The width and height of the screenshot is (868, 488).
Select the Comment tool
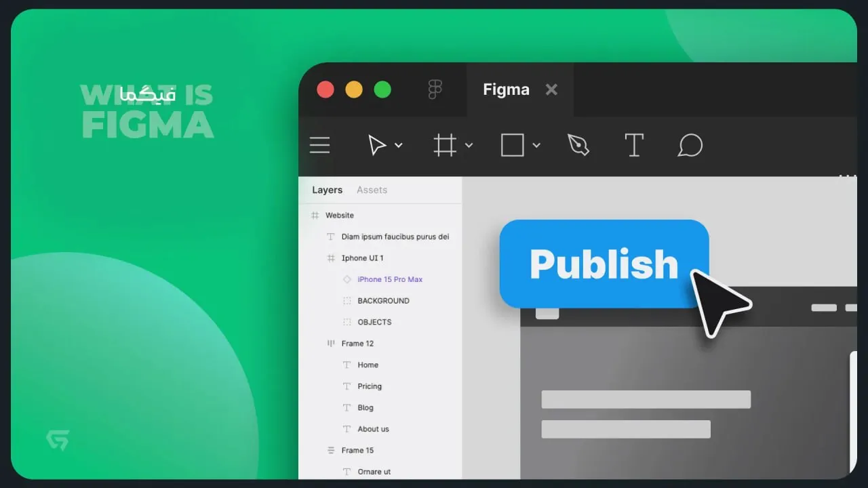(690, 145)
